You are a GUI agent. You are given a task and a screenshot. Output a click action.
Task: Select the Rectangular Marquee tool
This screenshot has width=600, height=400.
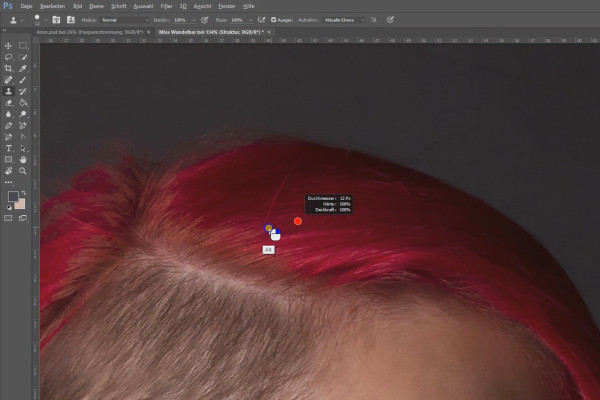(x=23, y=46)
